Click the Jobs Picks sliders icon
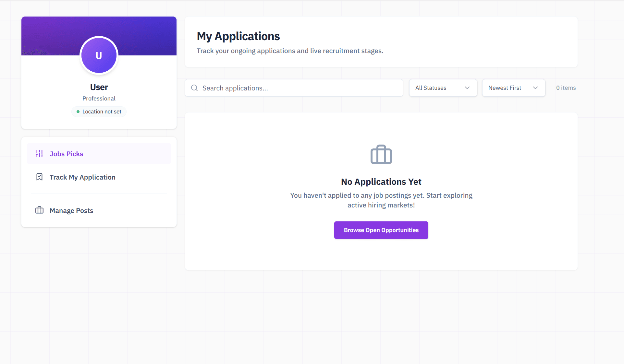The height and width of the screenshot is (364, 624). coord(39,154)
